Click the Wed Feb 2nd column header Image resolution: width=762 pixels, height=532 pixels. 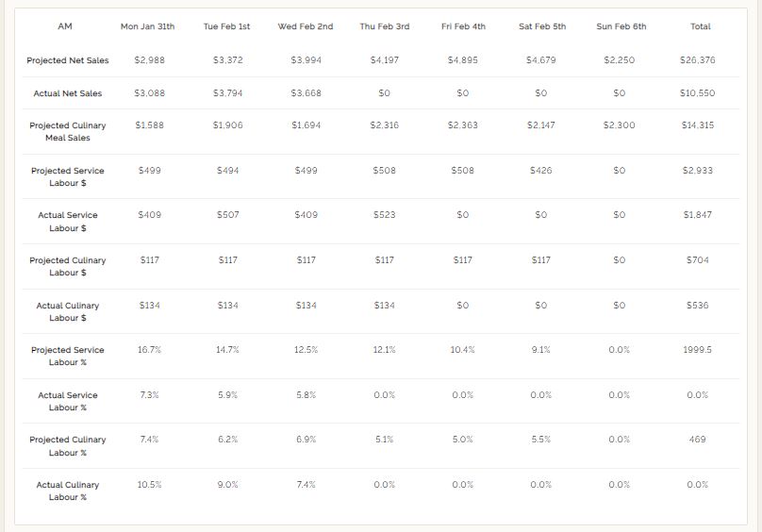(306, 26)
